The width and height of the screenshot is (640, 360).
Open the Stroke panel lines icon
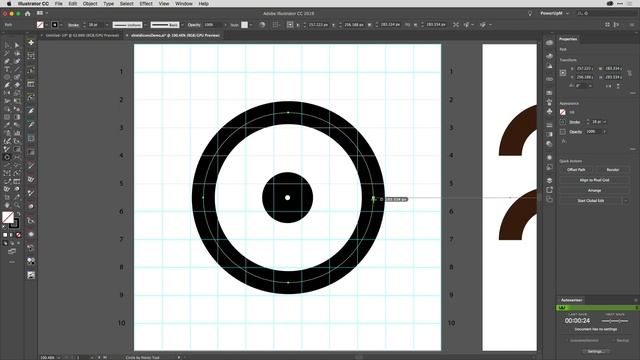549,125
